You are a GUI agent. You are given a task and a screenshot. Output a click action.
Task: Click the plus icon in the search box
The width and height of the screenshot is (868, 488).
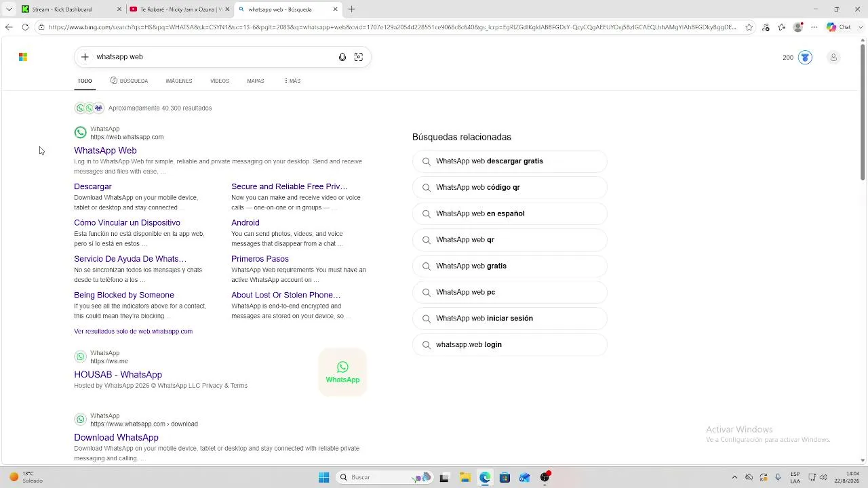85,57
